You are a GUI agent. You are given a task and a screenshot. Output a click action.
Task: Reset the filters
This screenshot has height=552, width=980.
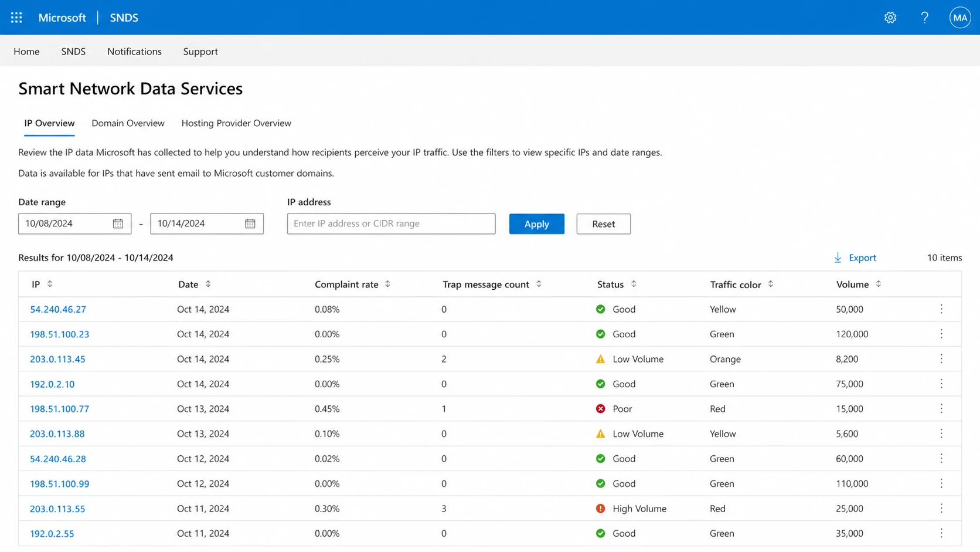click(x=603, y=224)
